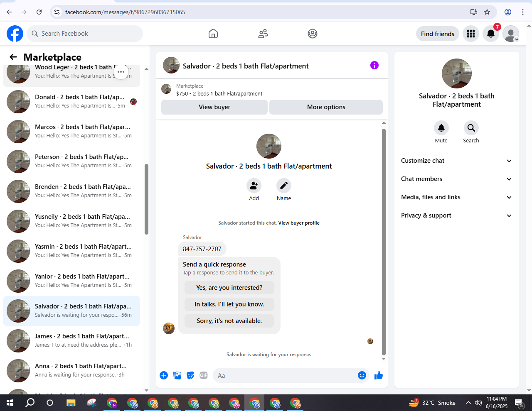Expand Privacy & support section
532x411 pixels.
tap(457, 215)
